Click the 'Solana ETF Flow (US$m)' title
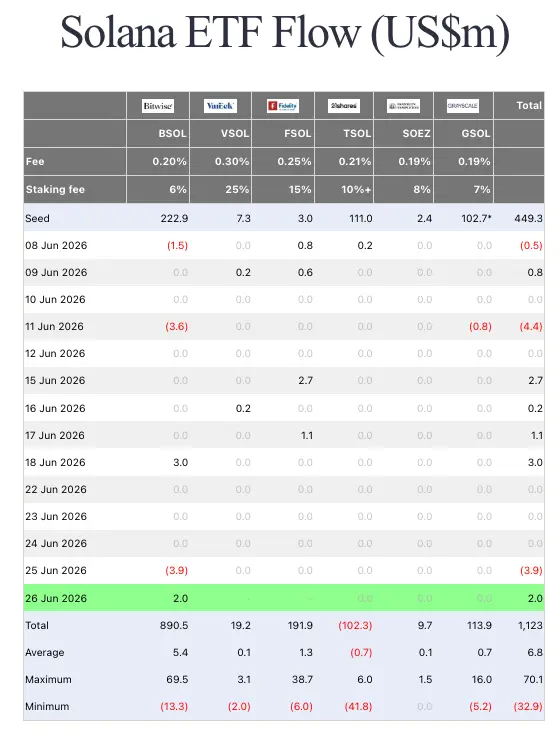 pos(285,32)
